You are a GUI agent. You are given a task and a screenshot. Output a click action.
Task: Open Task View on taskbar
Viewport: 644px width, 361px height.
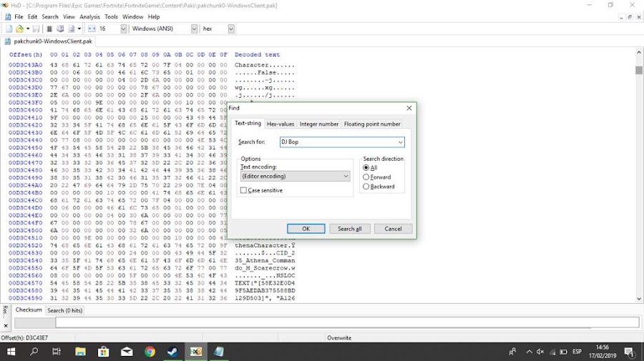57,352
